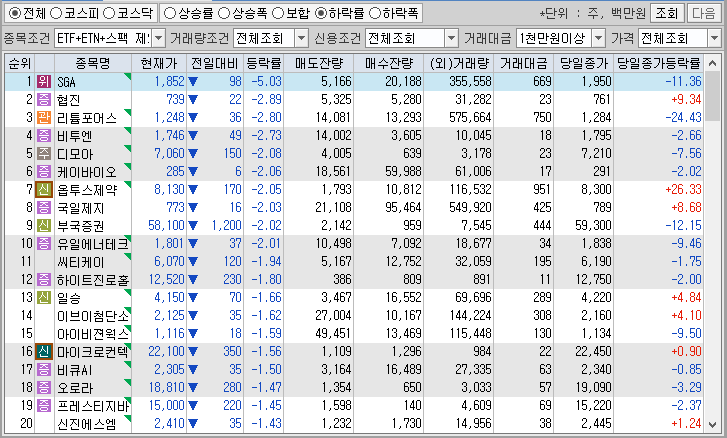Image resolution: width=727 pixels, height=438 pixels.
Task: Click the 증 badge icon for 케이바이오
Action: [44, 171]
